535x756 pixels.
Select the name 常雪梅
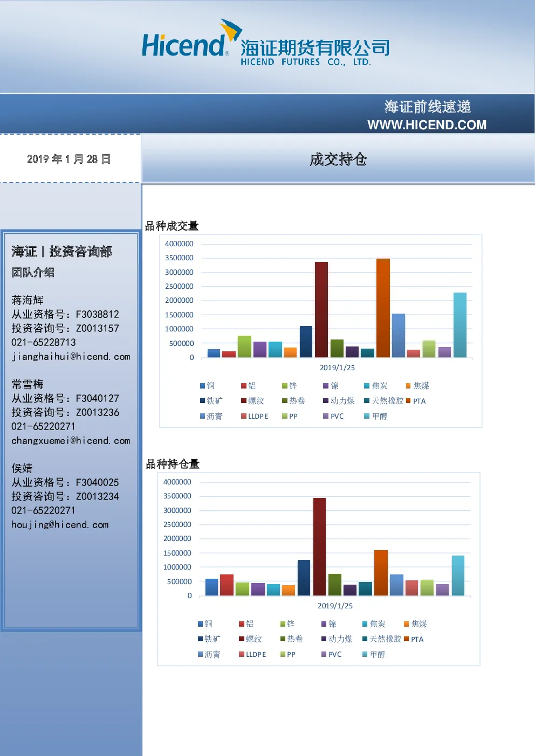28,384
